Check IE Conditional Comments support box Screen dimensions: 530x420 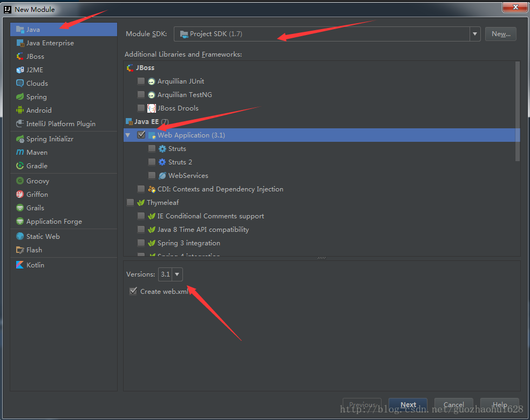[141, 216]
